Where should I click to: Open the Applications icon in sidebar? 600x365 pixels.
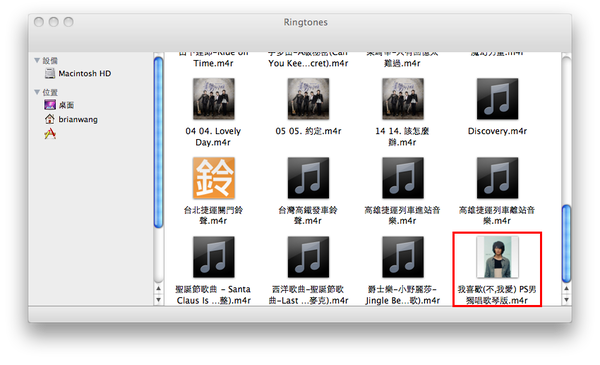(x=50, y=134)
